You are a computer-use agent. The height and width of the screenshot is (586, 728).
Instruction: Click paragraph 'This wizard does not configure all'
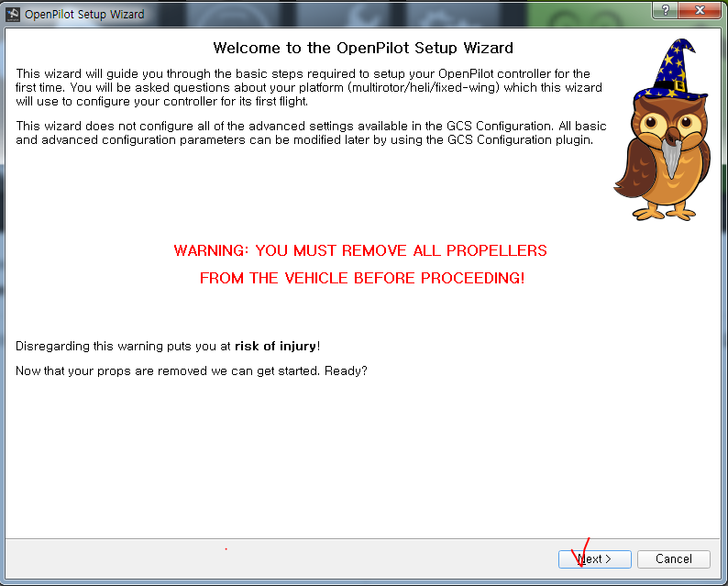click(311, 133)
